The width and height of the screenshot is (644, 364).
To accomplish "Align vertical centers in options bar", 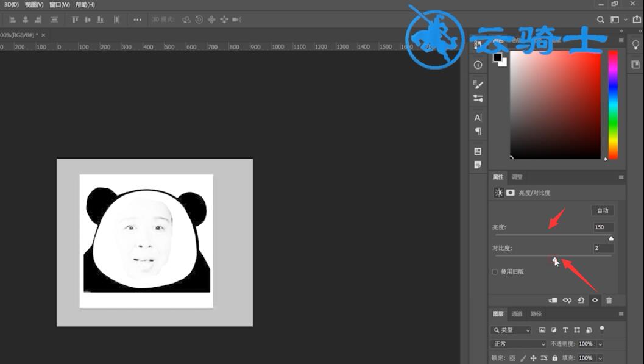I will [88, 20].
